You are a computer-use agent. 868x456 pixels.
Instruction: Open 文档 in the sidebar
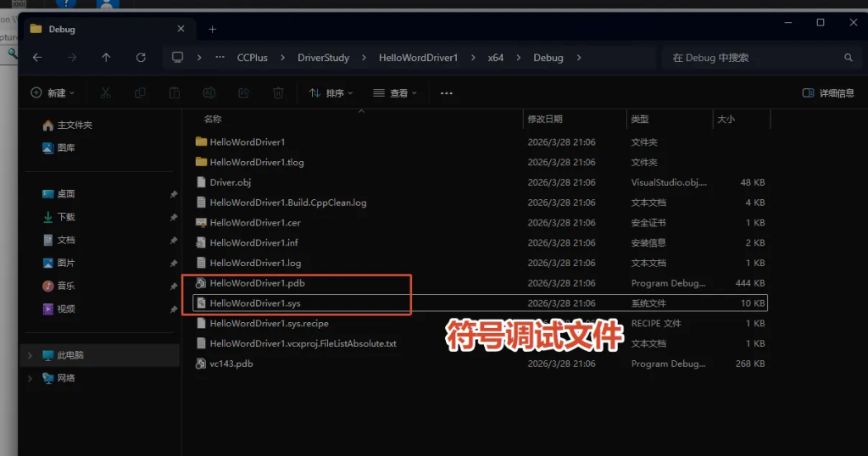pyautogui.click(x=58, y=240)
